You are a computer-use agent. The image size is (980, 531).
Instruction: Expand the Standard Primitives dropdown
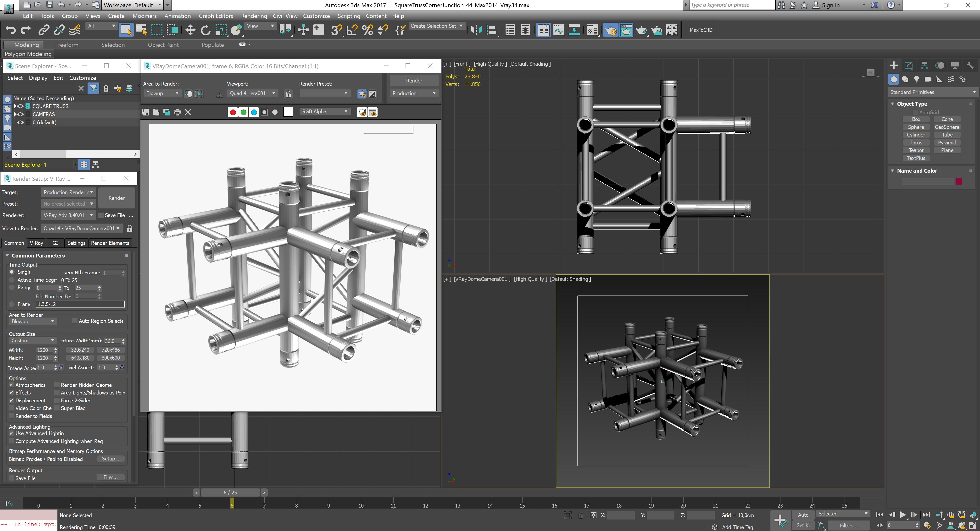[x=932, y=92]
